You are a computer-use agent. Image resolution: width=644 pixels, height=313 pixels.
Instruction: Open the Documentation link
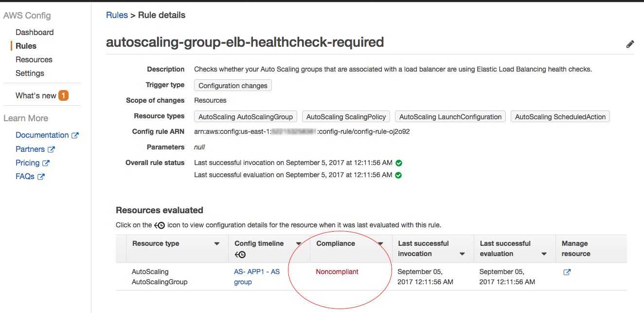click(42, 135)
